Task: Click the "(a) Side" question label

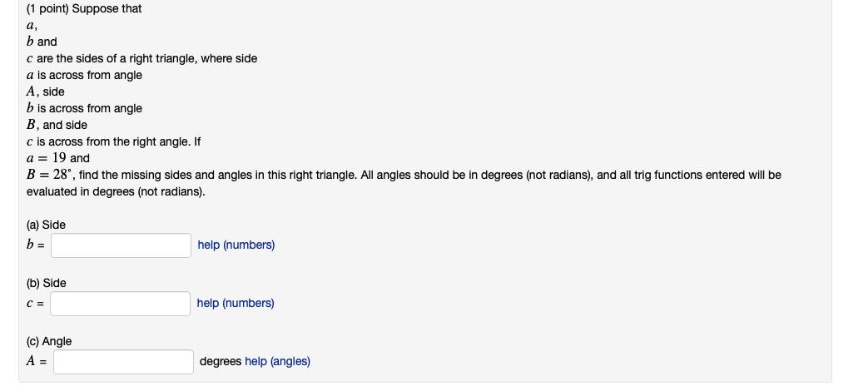Action: pos(46,225)
